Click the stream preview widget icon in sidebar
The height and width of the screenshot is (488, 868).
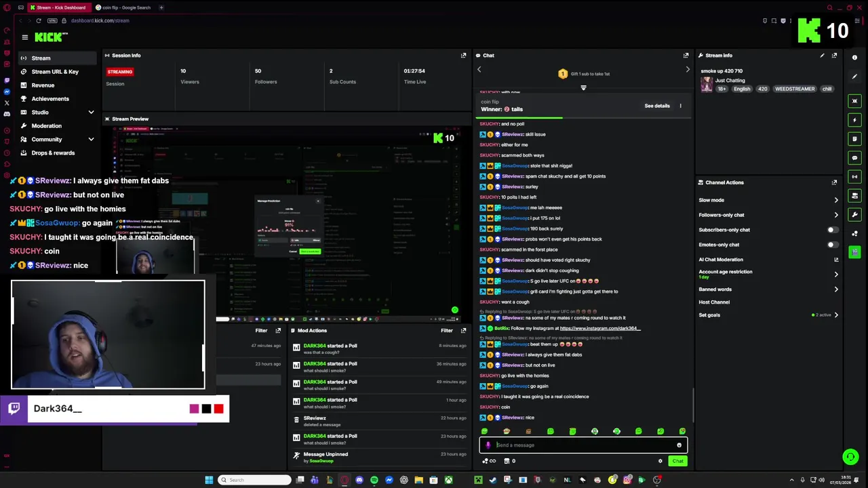[x=854, y=101]
